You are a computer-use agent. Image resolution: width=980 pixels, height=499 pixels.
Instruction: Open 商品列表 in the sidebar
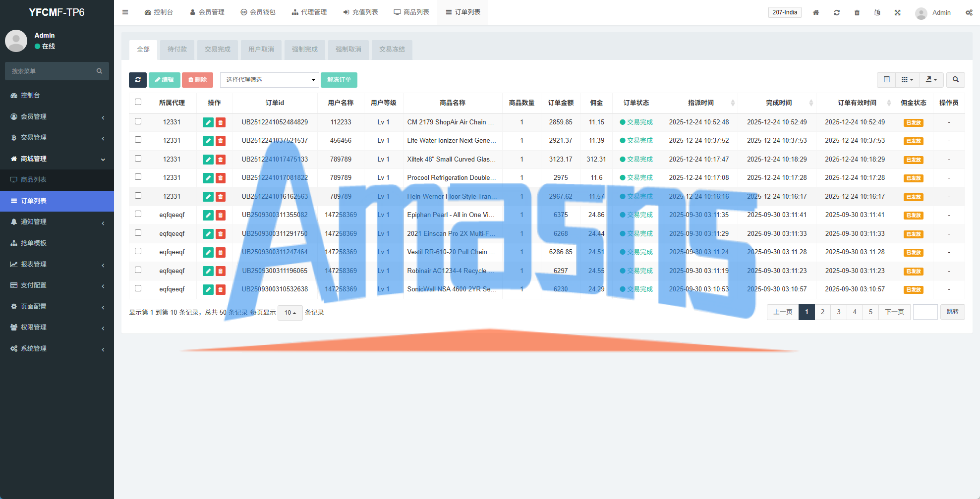coord(57,180)
